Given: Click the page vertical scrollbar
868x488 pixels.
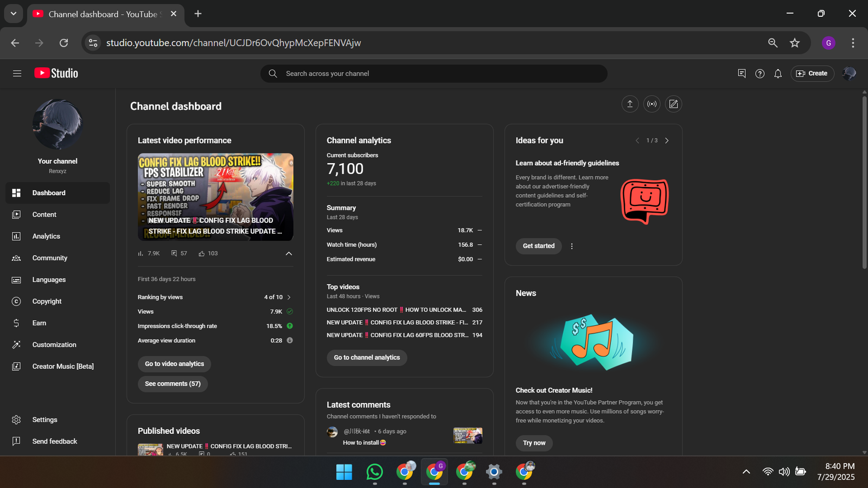Looking at the screenshot, I should click(x=864, y=182).
